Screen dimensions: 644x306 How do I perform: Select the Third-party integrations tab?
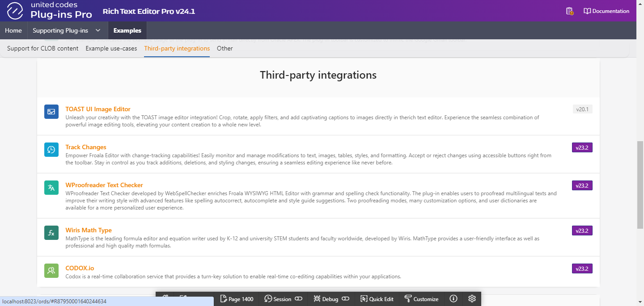point(177,48)
